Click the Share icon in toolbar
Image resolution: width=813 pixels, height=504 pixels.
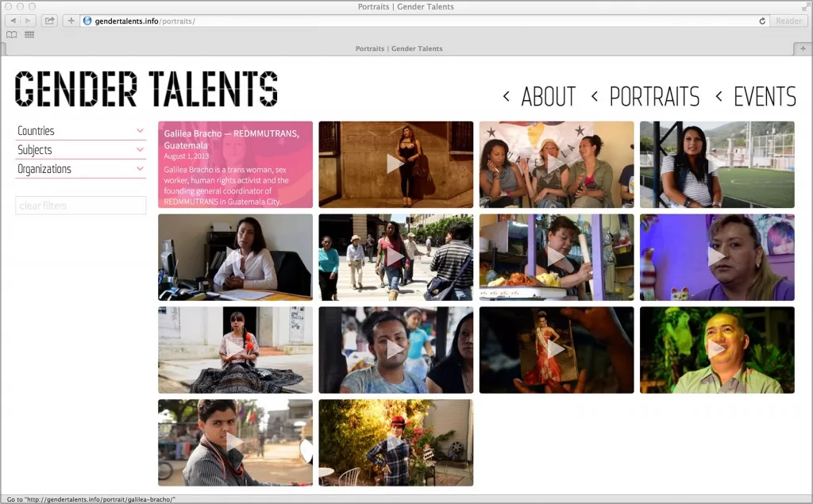tap(50, 21)
